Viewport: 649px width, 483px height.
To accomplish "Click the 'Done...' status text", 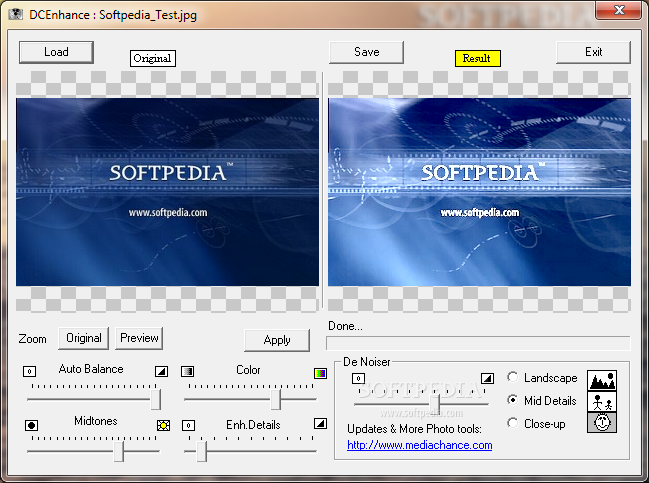I will tap(345, 326).
